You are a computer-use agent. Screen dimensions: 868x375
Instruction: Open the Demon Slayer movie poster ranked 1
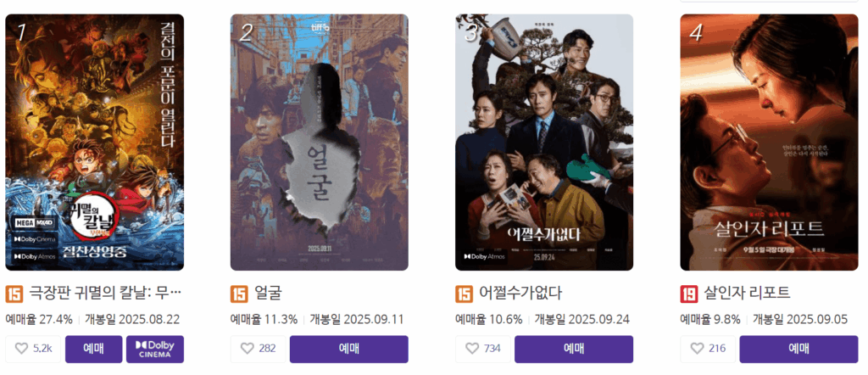pos(95,143)
